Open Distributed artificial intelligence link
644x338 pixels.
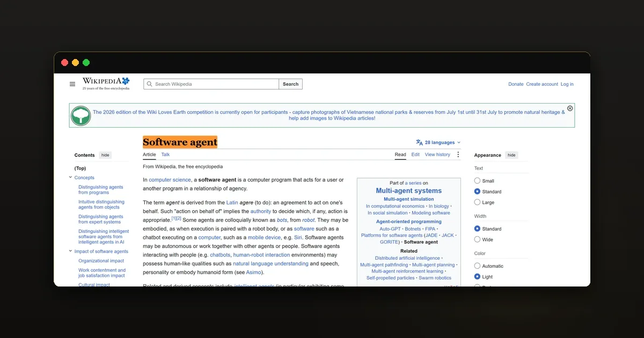click(x=407, y=258)
